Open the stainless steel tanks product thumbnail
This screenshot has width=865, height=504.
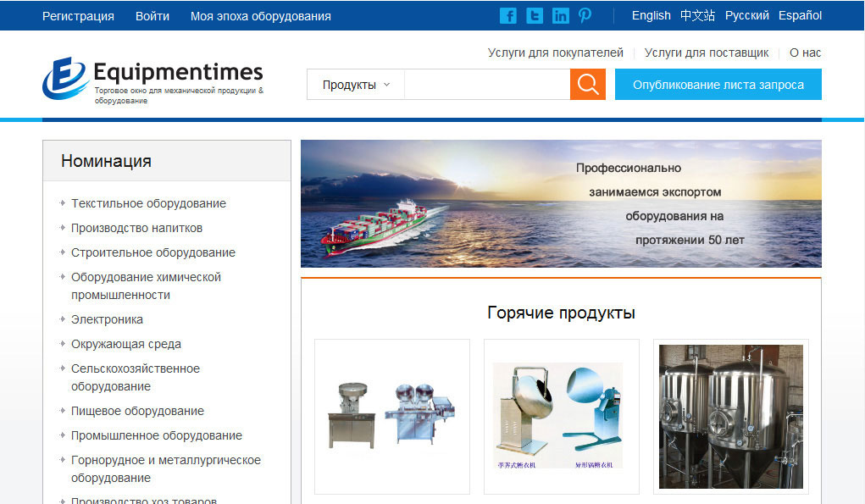point(730,416)
